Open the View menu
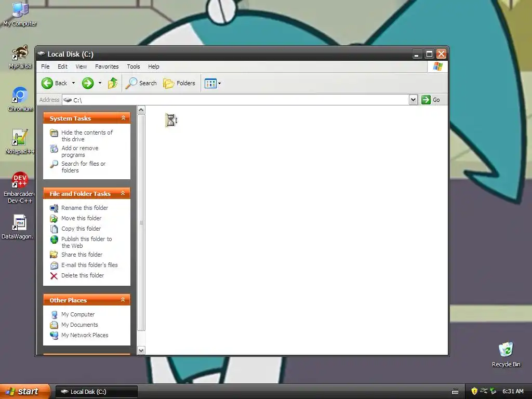Image resolution: width=532 pixels, height=399 pixels. click(81, 66)
